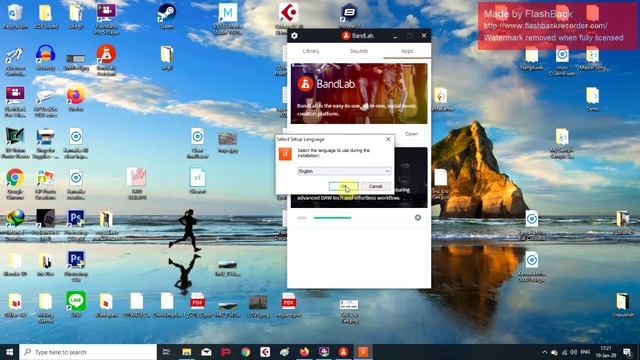640x360 pixels.
Task: Select the red Cubase desktop shortcut
Action: click(289, 18)
